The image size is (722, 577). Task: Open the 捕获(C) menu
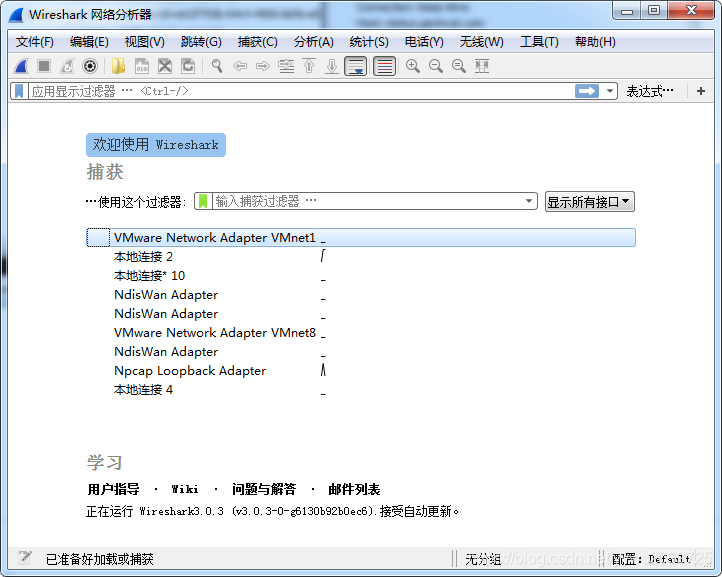(257, 42)
